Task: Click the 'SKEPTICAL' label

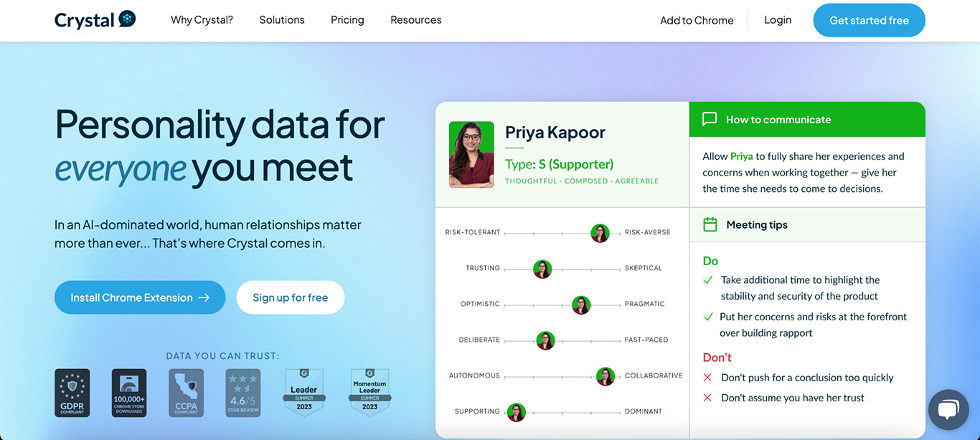Action: 644,268
